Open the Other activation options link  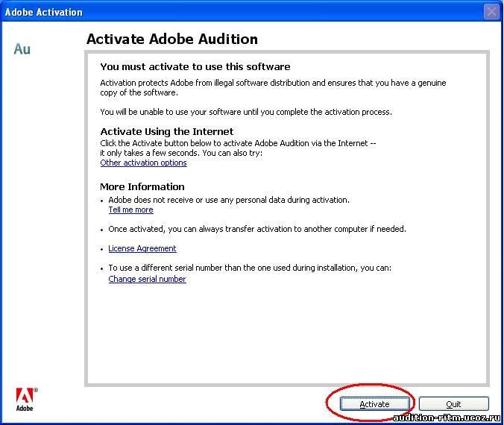(143, 163)
